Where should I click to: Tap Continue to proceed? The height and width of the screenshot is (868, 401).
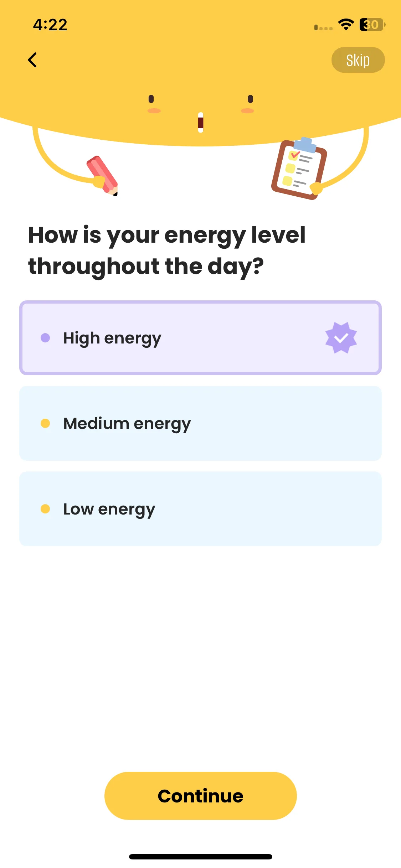pyautogui.click(x=200, y=796)
